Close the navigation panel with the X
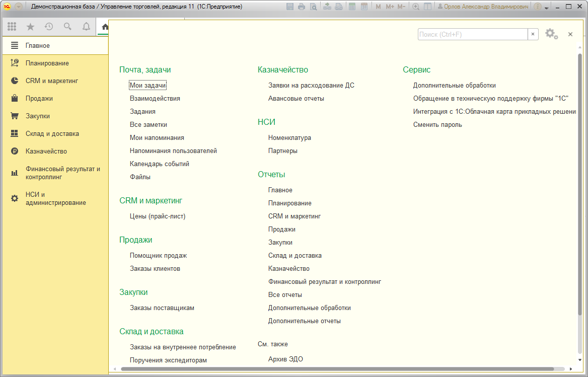This screenshot has height=377, width=588. point(570,34)
